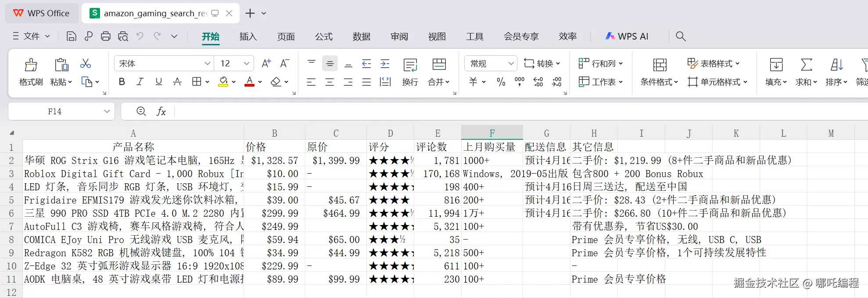Toggle Italic formatting
Viewport: 868px width, 298px height.
point(140,82)
